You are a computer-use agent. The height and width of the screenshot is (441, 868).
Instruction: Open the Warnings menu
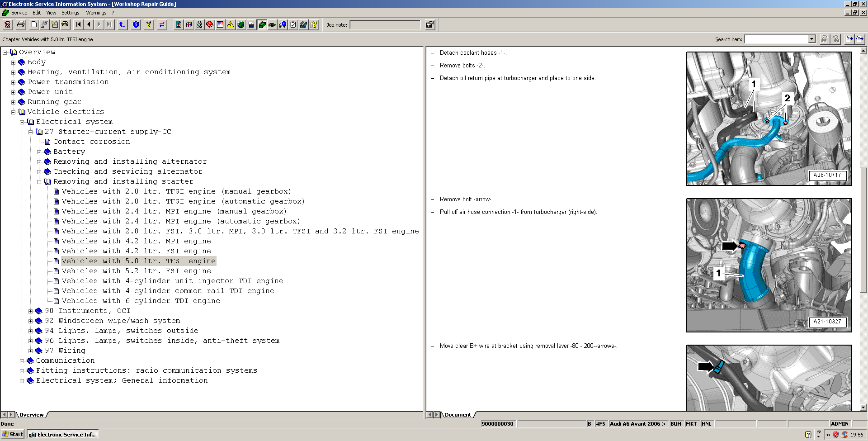click(96, 13)
